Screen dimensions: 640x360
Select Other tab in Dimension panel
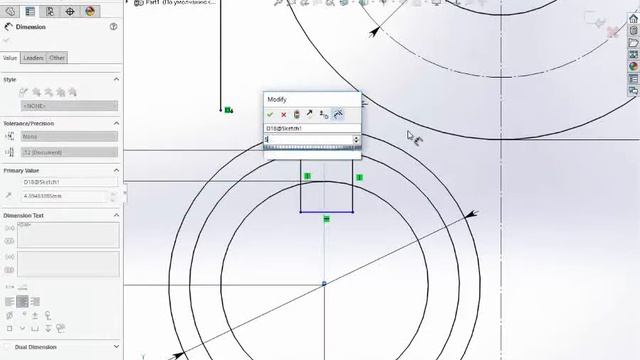click(x=57, y=58)
